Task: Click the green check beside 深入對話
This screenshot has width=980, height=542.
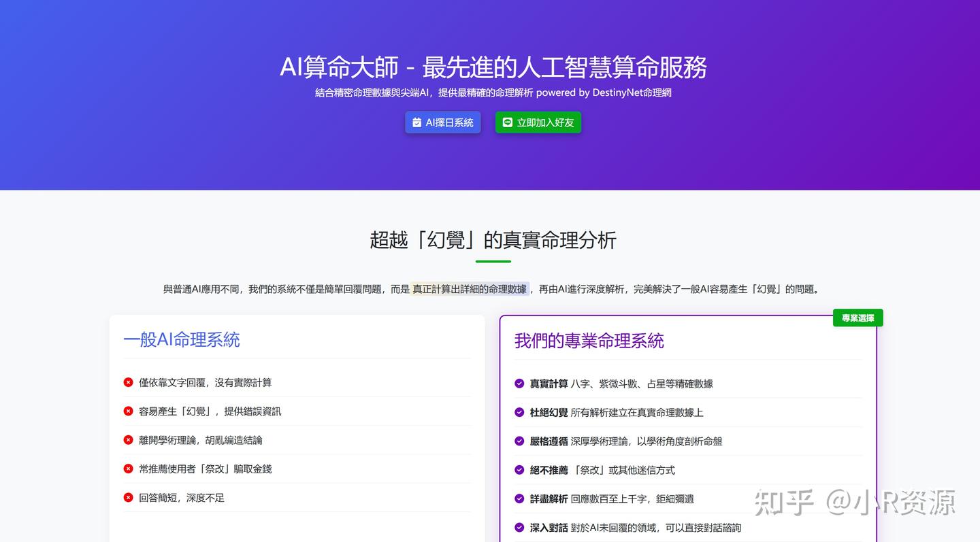Action: click(519, 528)
